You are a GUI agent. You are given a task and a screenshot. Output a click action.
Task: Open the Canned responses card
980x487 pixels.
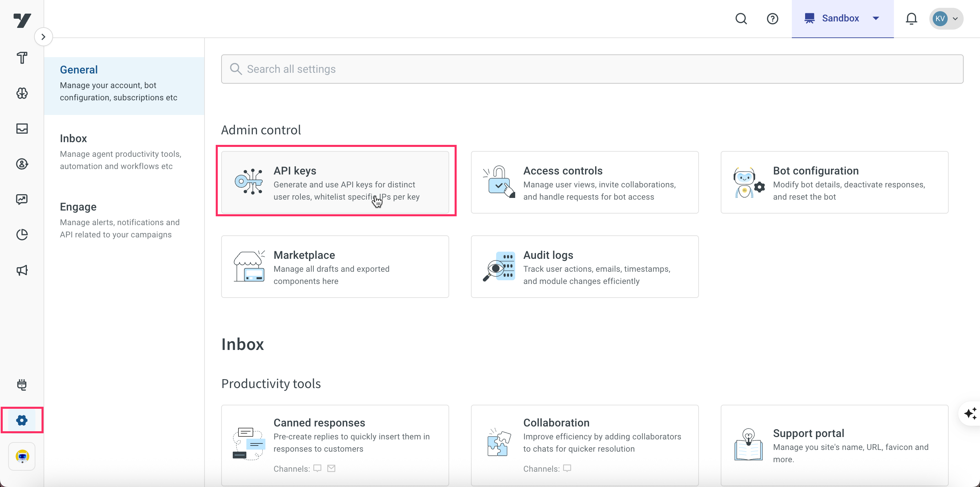point(335,445)
